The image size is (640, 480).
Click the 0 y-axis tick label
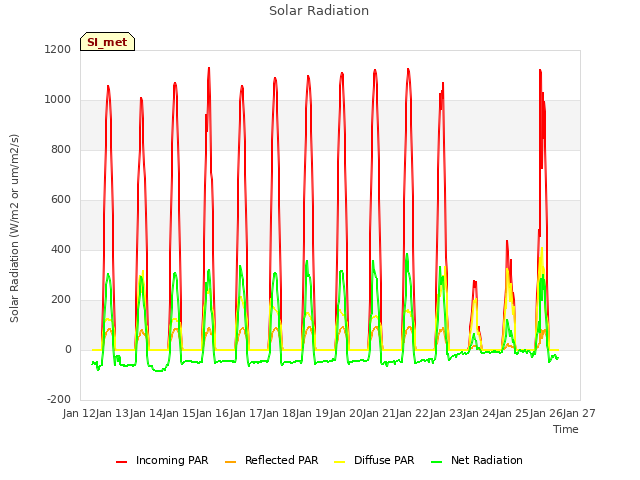coord(68,349)
